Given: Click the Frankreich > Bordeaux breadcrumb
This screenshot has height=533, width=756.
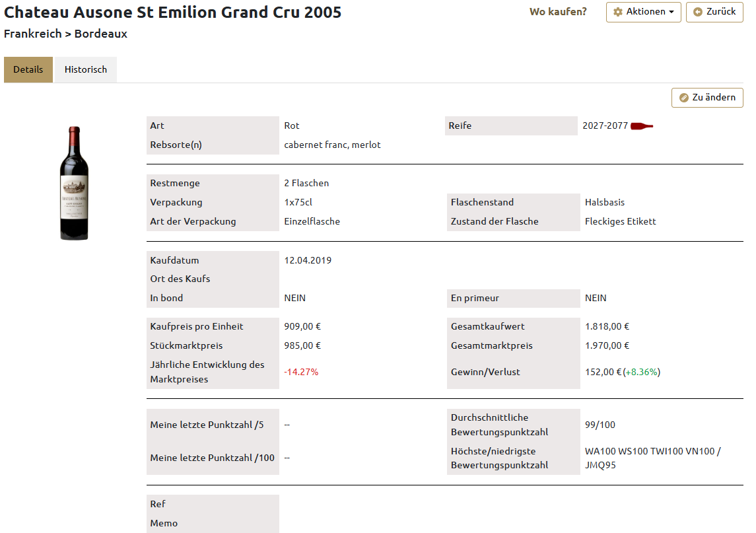Looking at the screenshot, I should 65,34.
